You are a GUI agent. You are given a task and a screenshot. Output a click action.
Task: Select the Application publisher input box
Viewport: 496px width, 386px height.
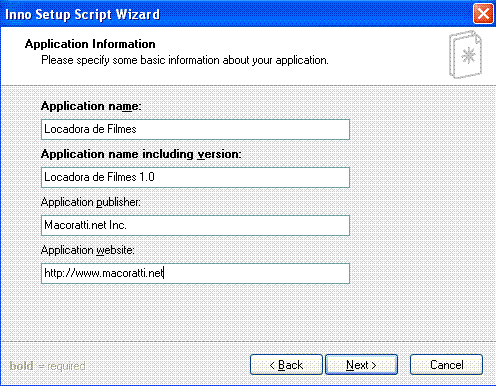tap(195, 225)
